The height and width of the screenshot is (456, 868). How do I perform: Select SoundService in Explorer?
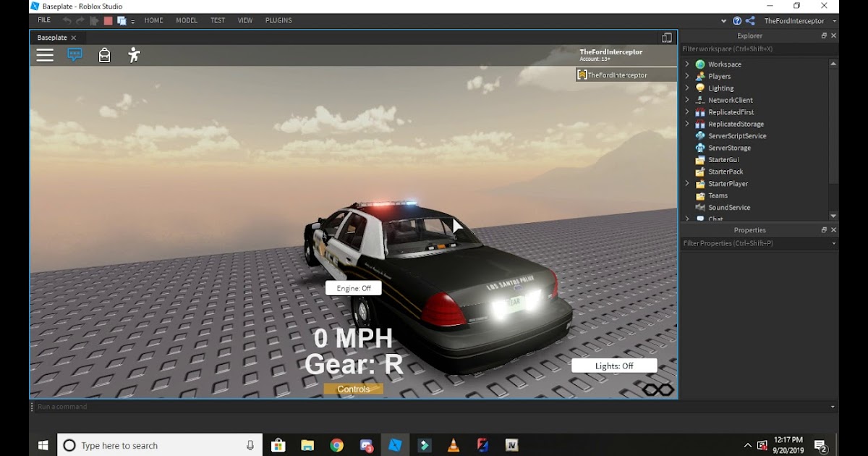pyautogui.click(x=729, y=208)
